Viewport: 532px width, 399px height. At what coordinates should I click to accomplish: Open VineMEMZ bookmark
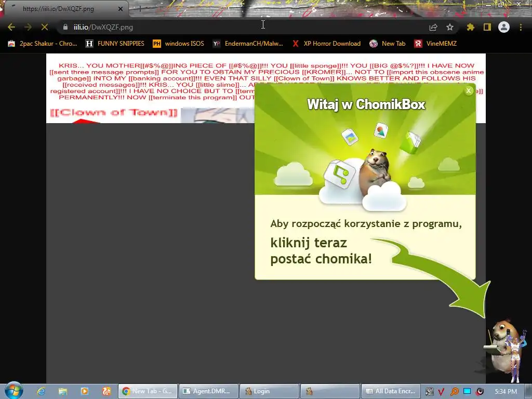(436, 44)
